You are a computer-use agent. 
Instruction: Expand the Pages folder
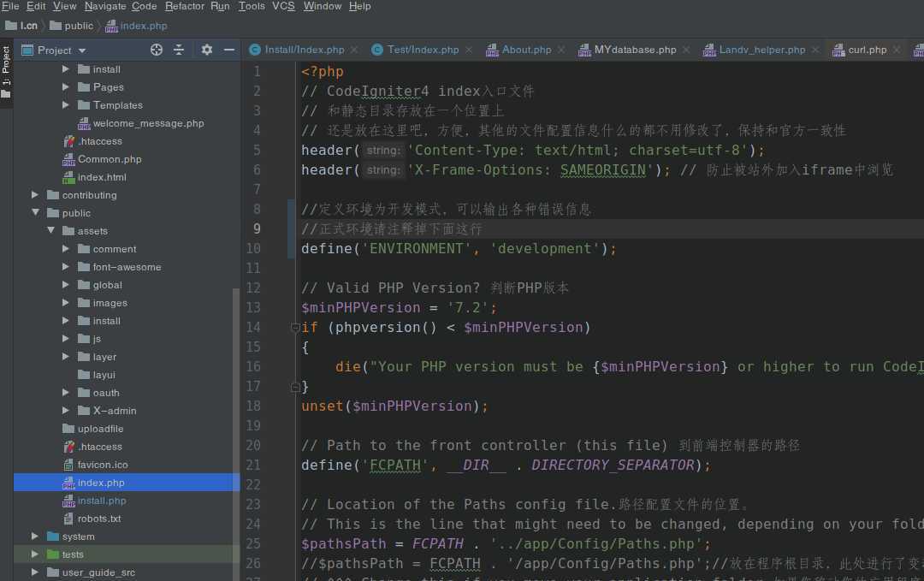click(65, 87)
